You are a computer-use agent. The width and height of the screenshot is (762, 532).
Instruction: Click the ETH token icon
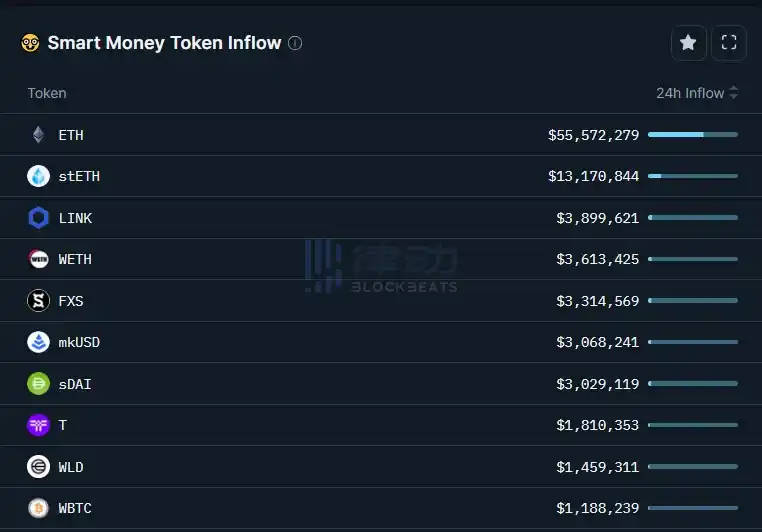tap(38, 135)
